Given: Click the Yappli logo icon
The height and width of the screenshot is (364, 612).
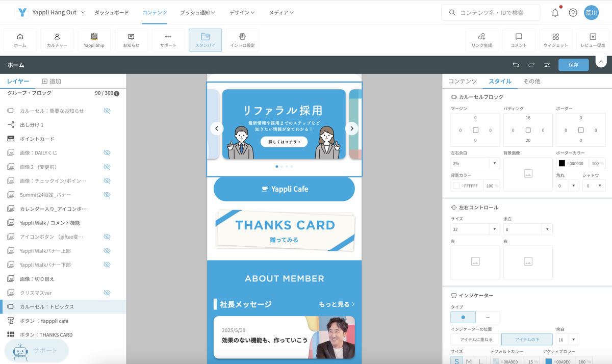Looking at the screenshot, I should pos(22,12).
